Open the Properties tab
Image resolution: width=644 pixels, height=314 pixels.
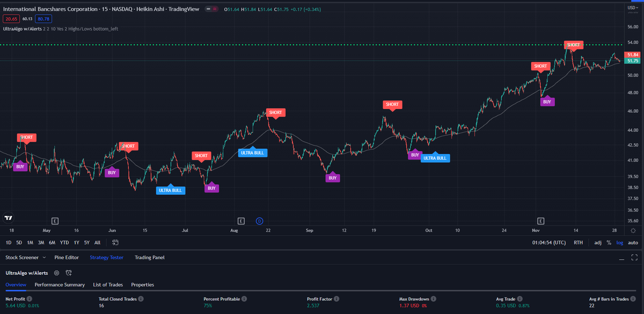pyautogui.click(x=142, y=284)
